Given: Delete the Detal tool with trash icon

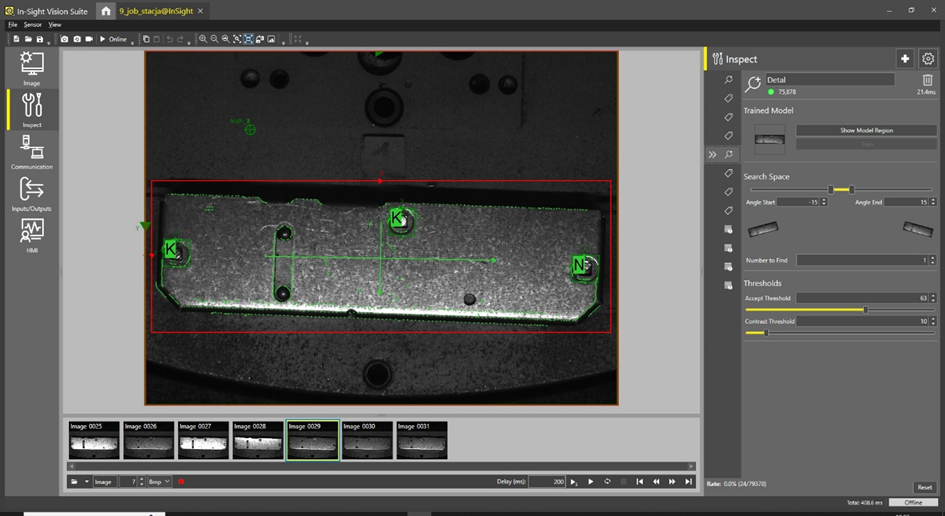Looking at the screenshot, I should (928, 80).
